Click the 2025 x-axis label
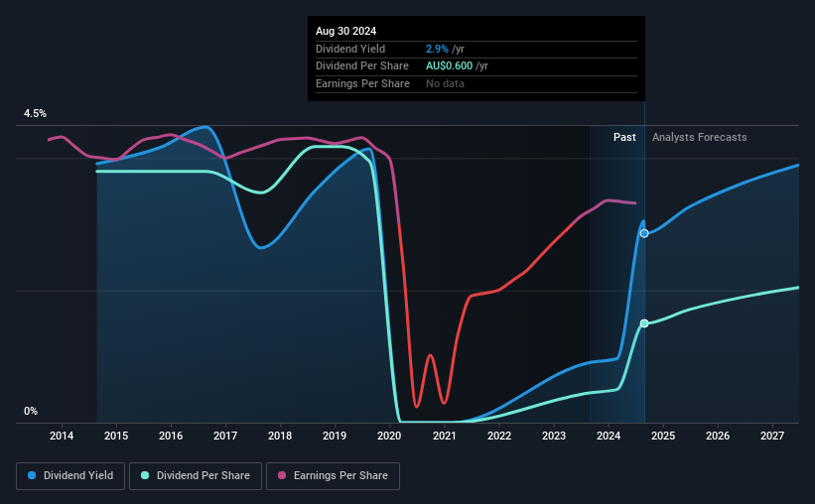This screenshot has height=504, width=815. click(663, 436)
